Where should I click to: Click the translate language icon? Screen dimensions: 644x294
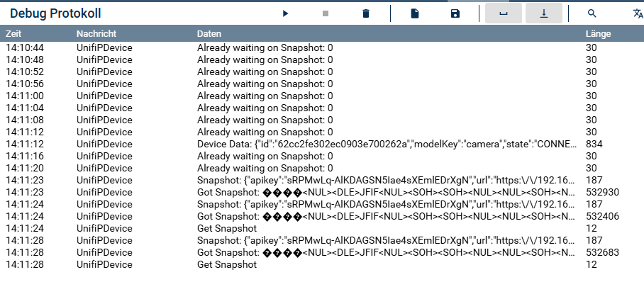click(637, 13)
